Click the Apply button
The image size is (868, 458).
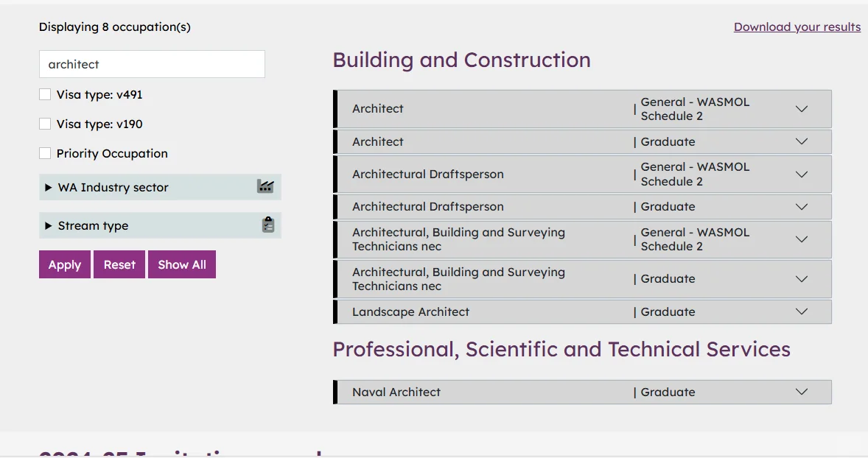pos(65,264)
